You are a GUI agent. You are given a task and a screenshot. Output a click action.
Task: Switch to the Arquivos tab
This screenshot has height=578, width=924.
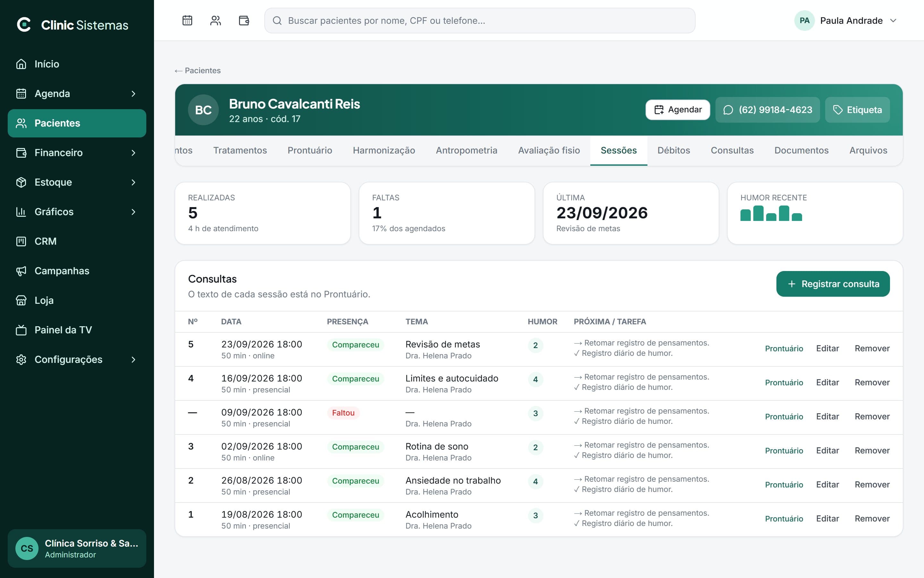point(868,150)
